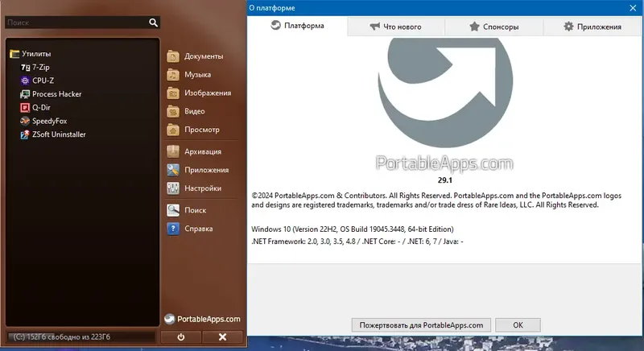The height and width of the screenshot is (351, 644).
Task: Collapse the Утилиты folder category
Action: (31, 54)
